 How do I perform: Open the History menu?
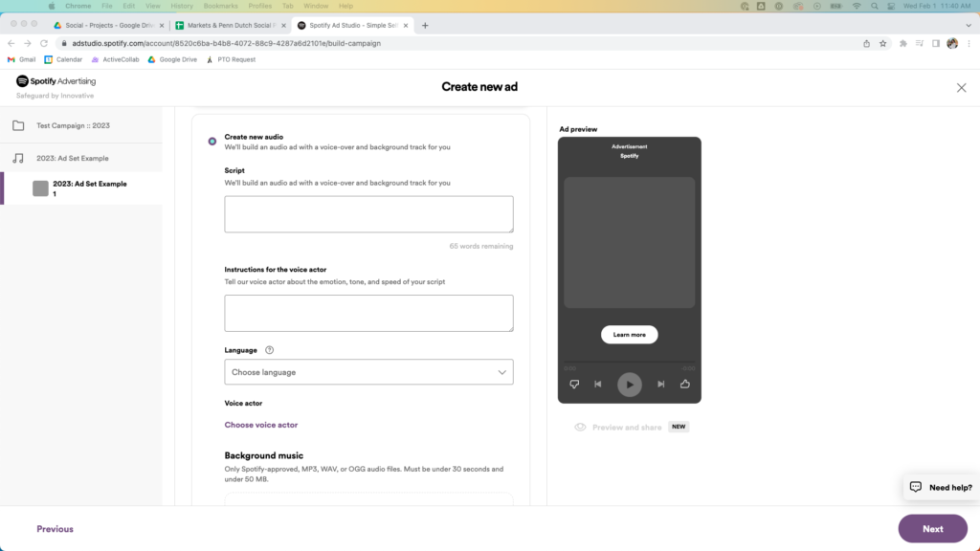pos(182,6)
